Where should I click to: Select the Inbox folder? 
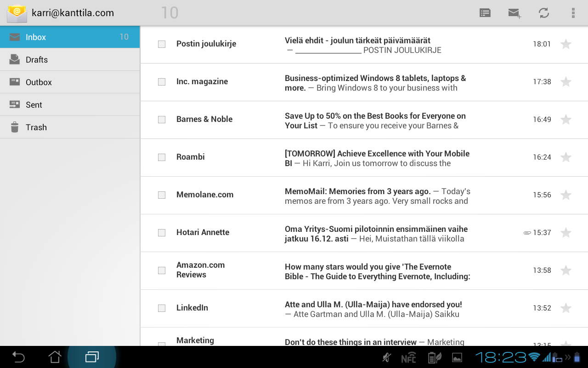[70, 37]
